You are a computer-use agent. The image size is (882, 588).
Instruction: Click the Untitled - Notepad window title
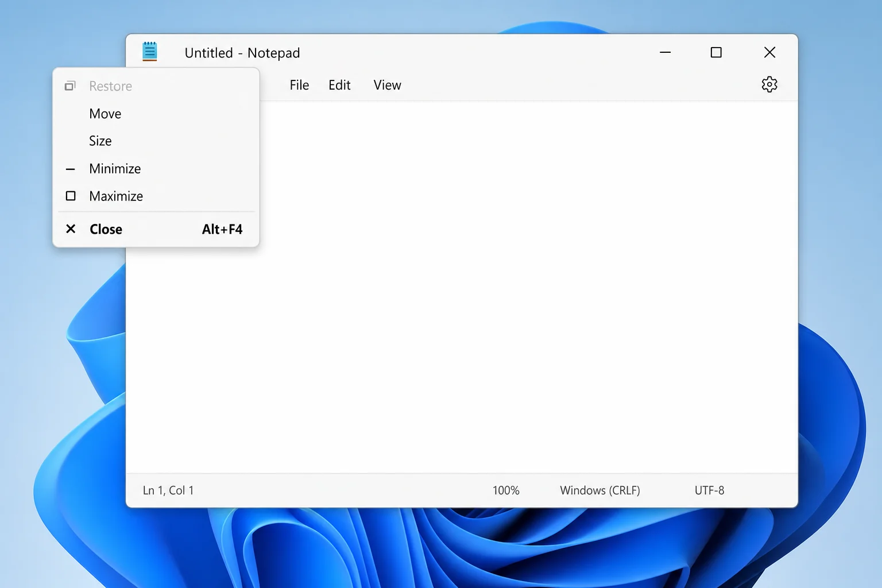click(242, 53)
